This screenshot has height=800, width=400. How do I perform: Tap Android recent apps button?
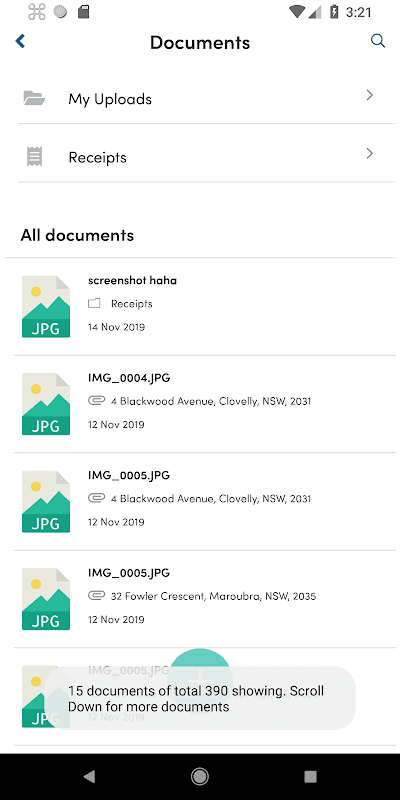click(310, 776)
